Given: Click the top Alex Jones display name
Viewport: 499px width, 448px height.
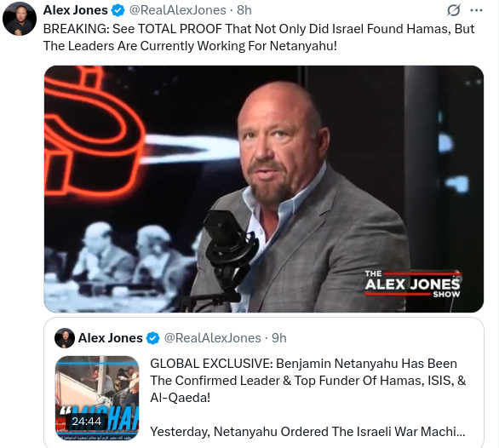Looking at the screenshot, I should [x=76, y=10].
